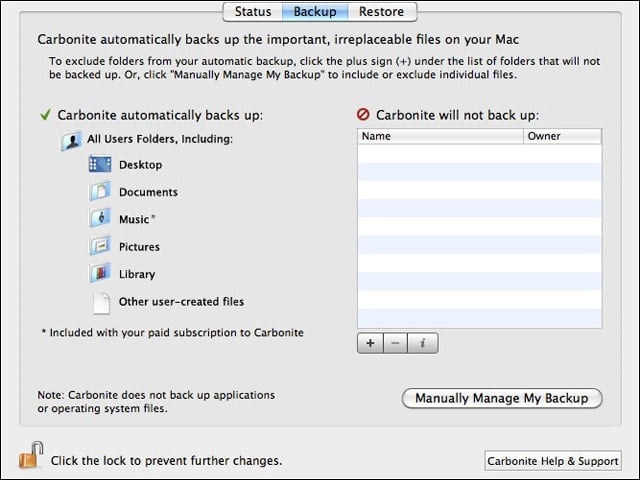Click 'Carbonite automatically backs up:' heading

pos(160,115)
